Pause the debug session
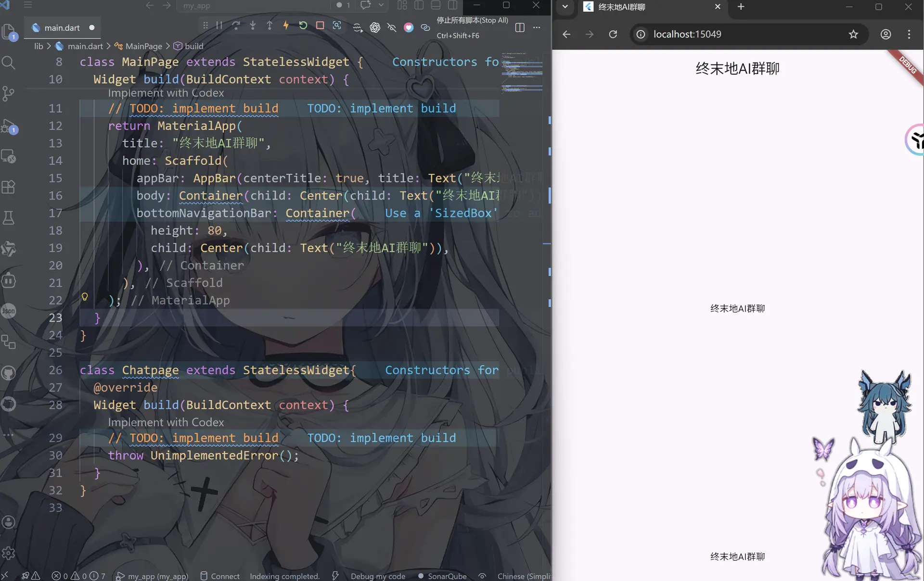The image size is (924, 581). tap(219, 25)
